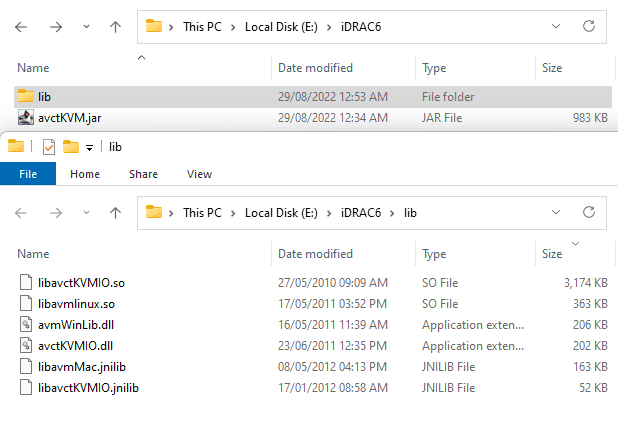This screenshot has width=618, height=422.
Task: Sort by Date modified column in lib window
Action: pyautogui.click(x=315, y=254)
